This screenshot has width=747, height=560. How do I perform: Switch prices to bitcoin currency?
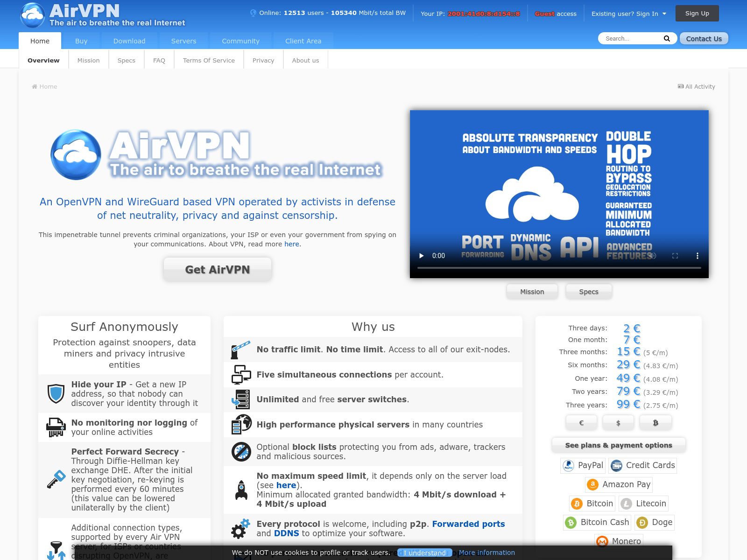coord(655,423)
